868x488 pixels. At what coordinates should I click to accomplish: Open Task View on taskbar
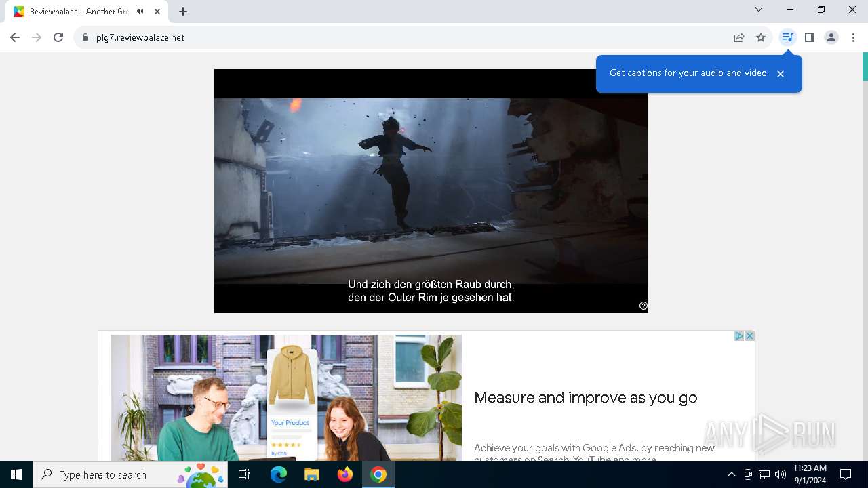click(x=244, y=474)
